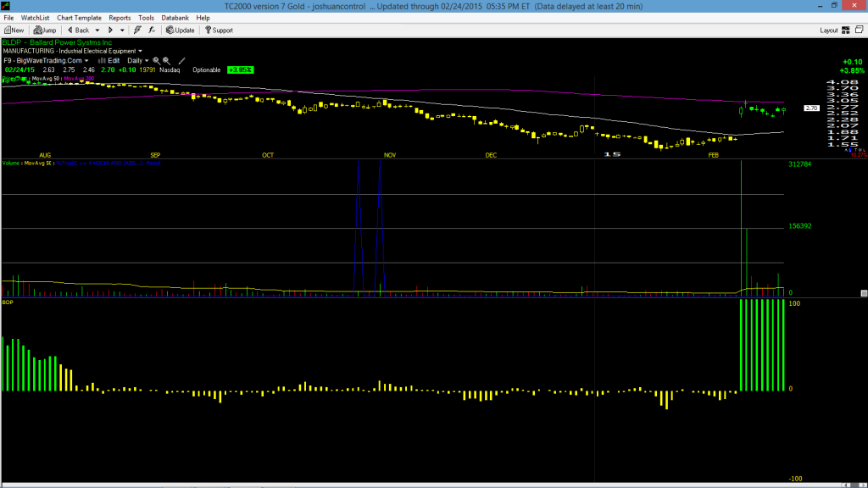
Task: Click the Volume indicator legend label
Action: [12, 164]
